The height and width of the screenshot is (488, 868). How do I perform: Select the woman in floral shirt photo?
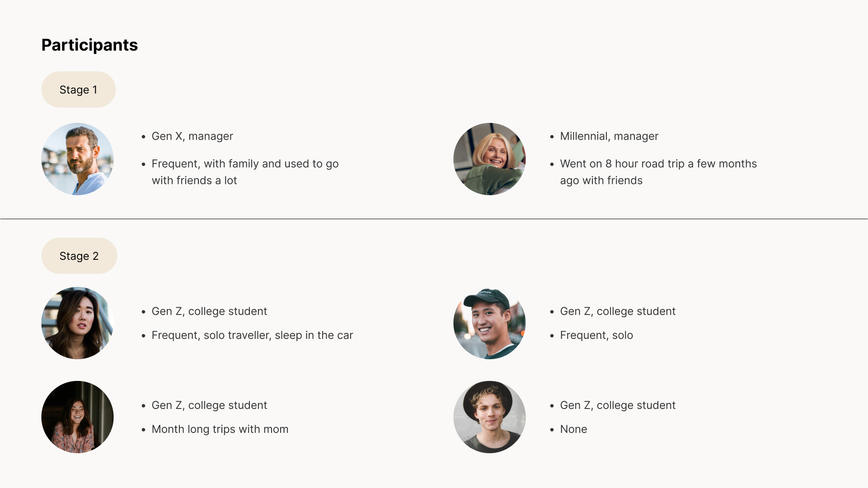click(x=77, y=417)
